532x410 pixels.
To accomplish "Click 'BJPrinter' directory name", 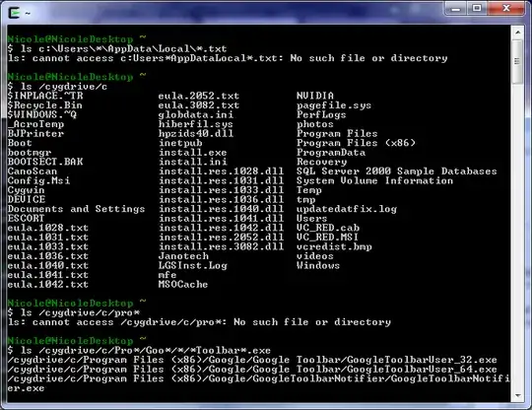I will pos(35,133).
